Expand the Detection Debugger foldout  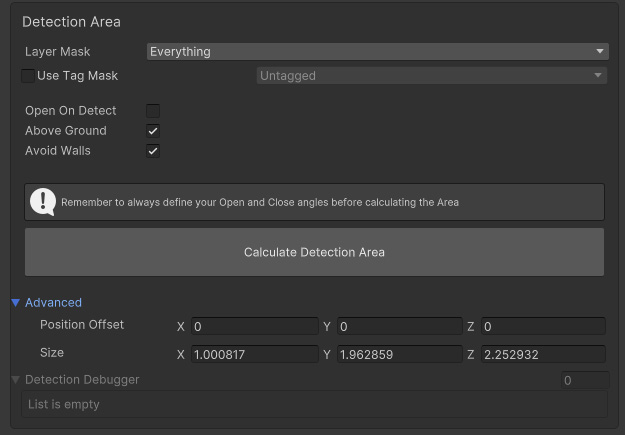(x=16, y=380)
